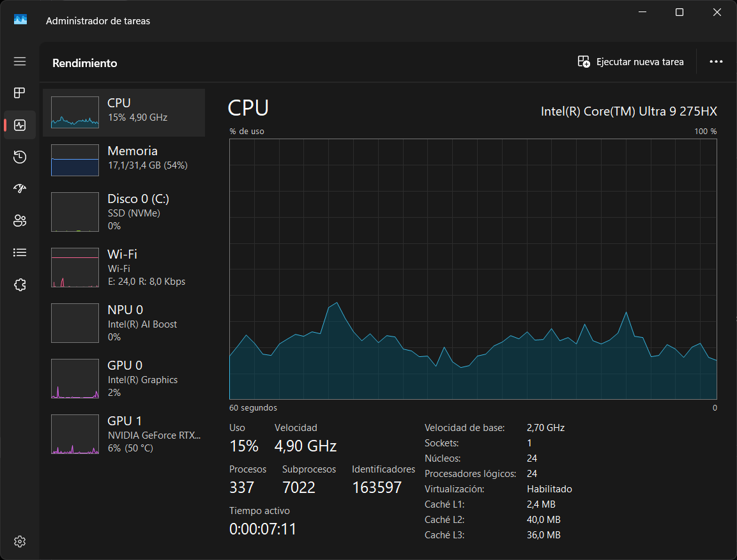Click the Task Manager app icon

tap(20, 19)
